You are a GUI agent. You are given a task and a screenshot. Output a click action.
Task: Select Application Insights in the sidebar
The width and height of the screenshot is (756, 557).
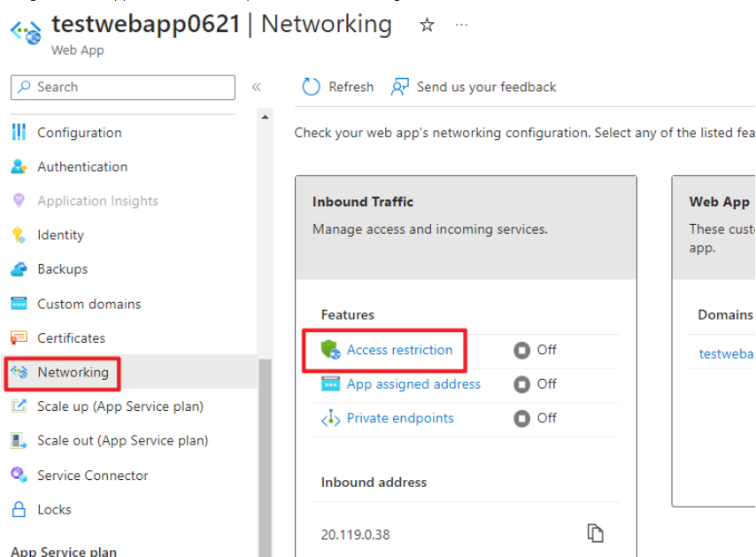(x=98, y=201)
